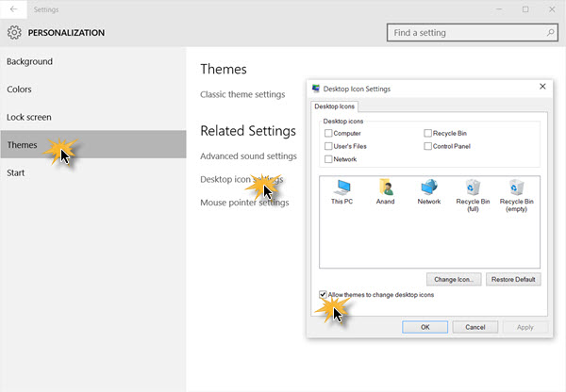Check the Network desktop icon checkbox
Image resolution: width=566 pixels, height=392 pixels.
click(328, 159)
